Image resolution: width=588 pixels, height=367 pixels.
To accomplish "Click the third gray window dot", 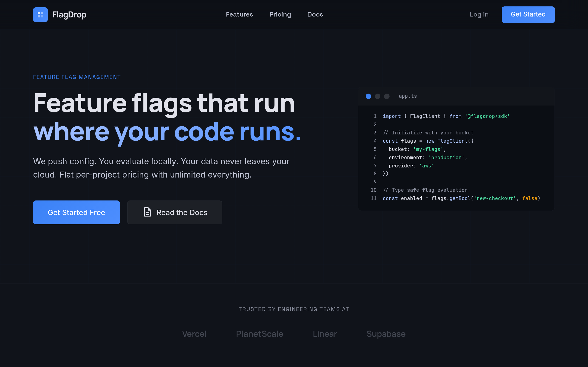I will pos(387,96).
